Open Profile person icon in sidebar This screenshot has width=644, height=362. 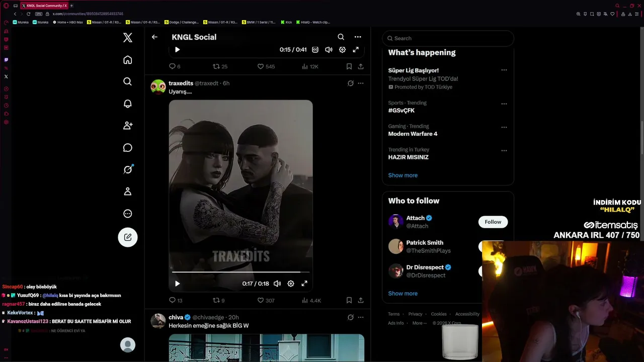[x=128, y=192]
